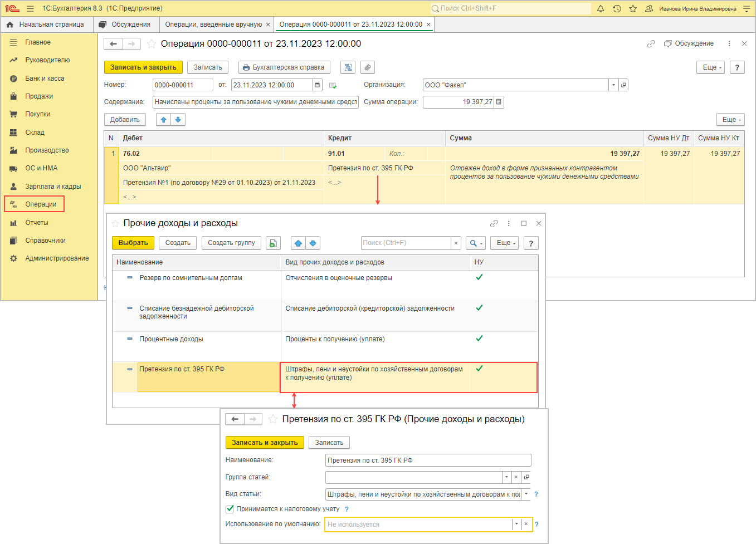Show help for Вид статьи
The height and width of the screenshot is (544, 756).
[536, 494]
